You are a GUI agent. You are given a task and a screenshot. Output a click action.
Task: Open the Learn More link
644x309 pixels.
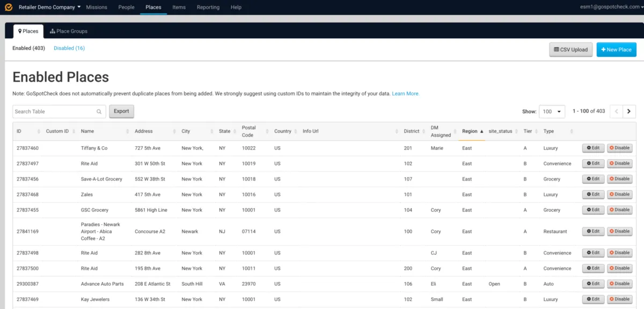405,94
